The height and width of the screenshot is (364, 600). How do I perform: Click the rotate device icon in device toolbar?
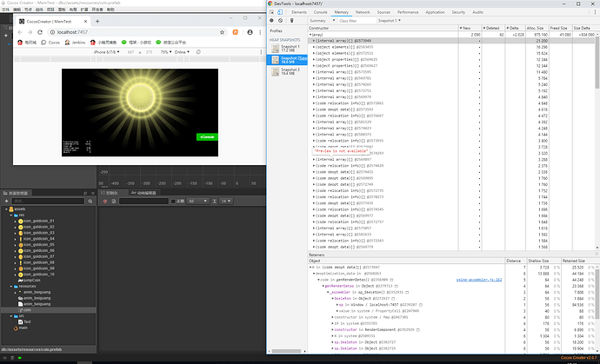pyautogui.click(x=199, y=52)
